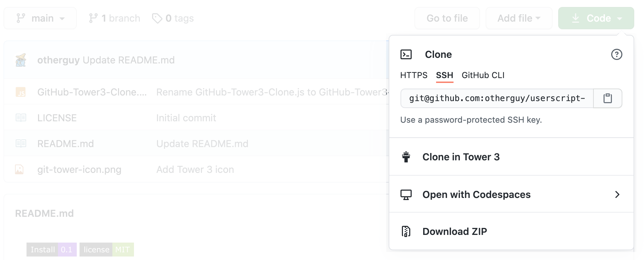Viewport: 644px width, 260px height.
Task: Click the SSH clone URL text field
Action: click(x=497, y=98)
